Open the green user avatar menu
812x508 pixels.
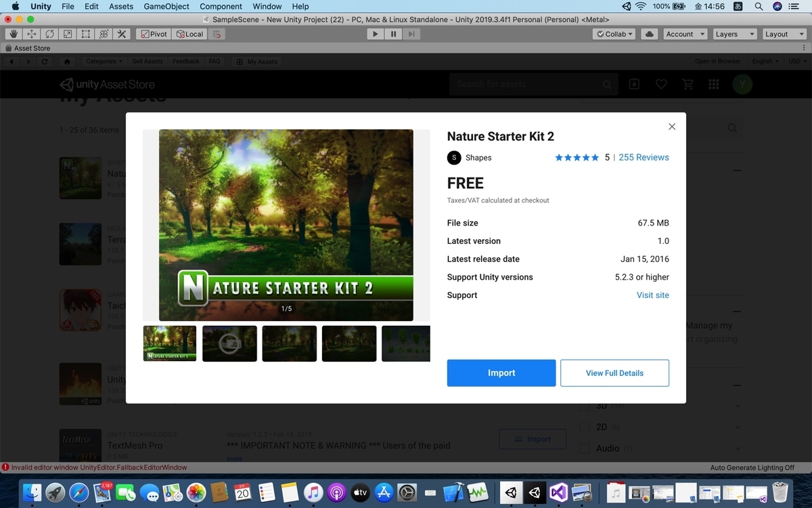(x=742, y=84)
